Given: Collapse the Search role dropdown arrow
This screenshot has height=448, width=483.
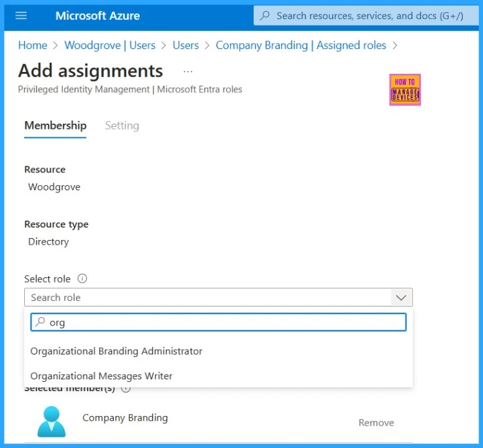Looking at the screenshot, I should pyautogui.click(x=401, y=297).
